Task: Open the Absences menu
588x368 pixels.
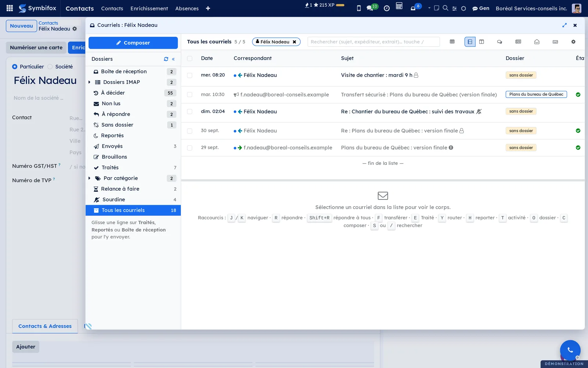Action: [187, 8]
